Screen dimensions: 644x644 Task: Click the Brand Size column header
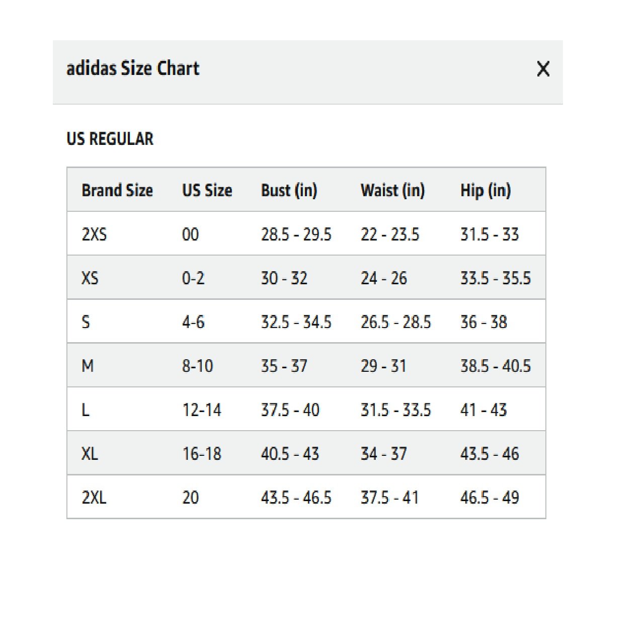(x=117, y=190)
